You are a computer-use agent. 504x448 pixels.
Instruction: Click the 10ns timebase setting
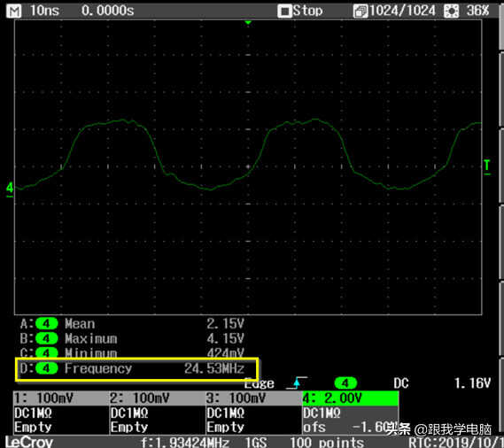point(44,11)
